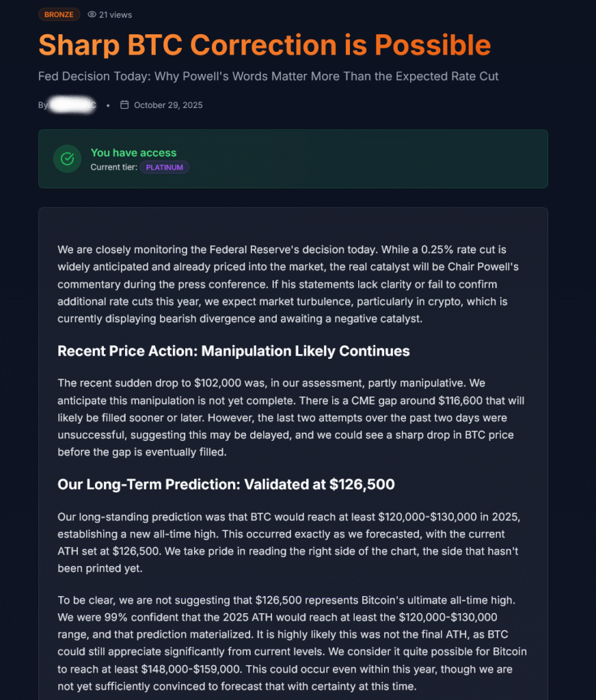Screen dimensions: 596x700
Task: Click the eye views icon
Action: click(92, 14)
